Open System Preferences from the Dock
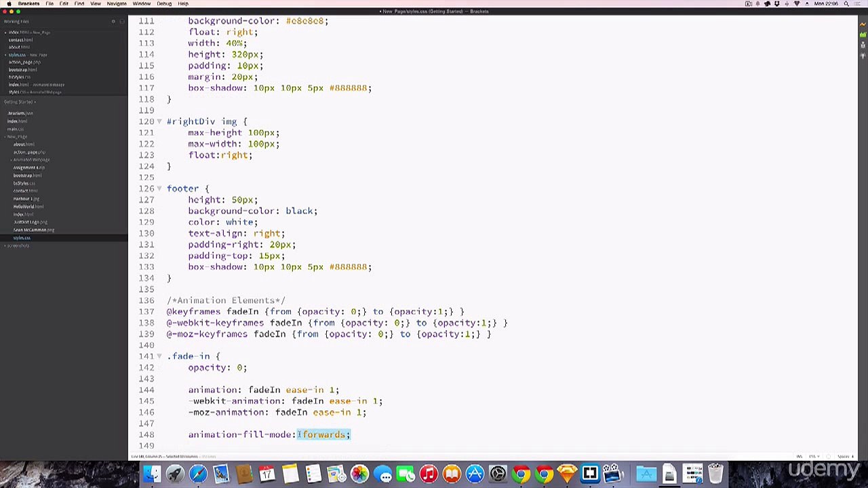868x488 pixels. 498,474
